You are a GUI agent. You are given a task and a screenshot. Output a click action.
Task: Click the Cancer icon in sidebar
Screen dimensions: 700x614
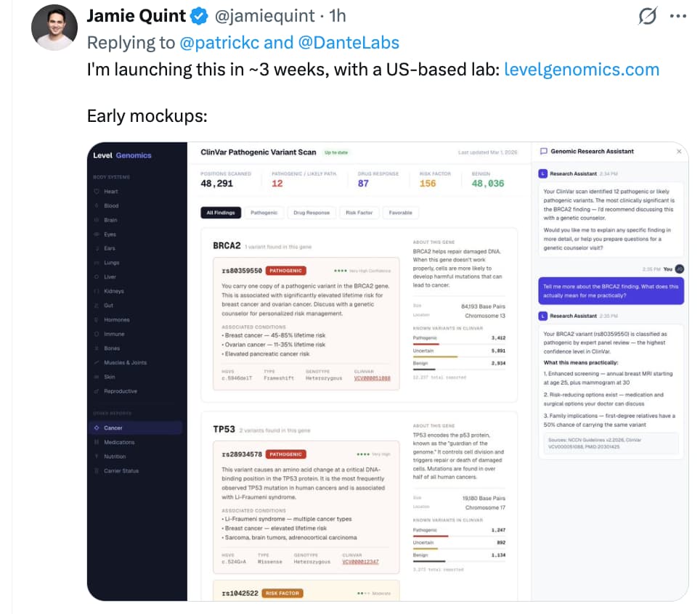(x=97, y=428)
